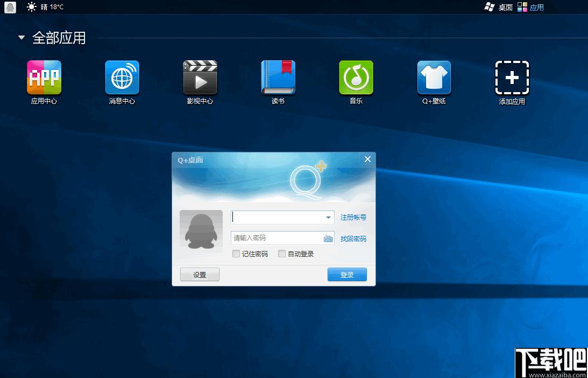Click the 找回密码 link
Screen dimensions: 588x378
coord(353,239)
